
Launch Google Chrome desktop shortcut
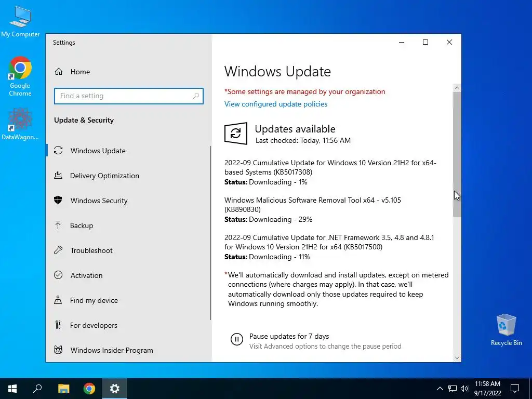click(20, 76)
